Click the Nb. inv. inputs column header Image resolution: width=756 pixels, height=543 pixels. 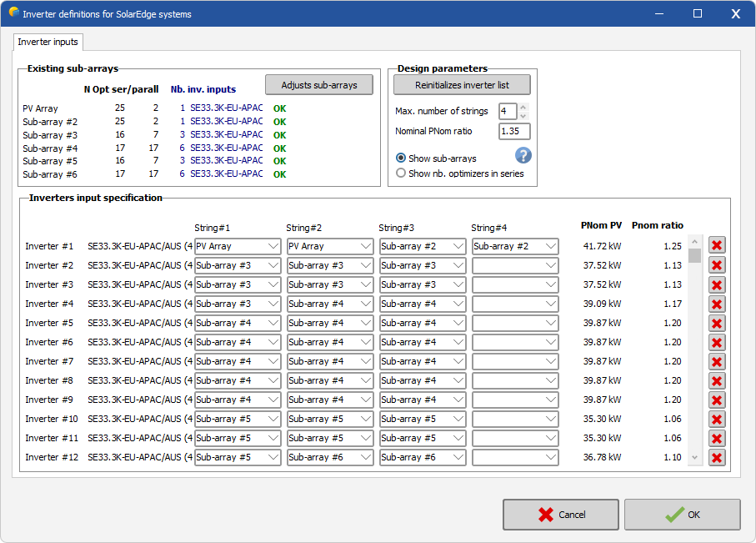point(203,89)
